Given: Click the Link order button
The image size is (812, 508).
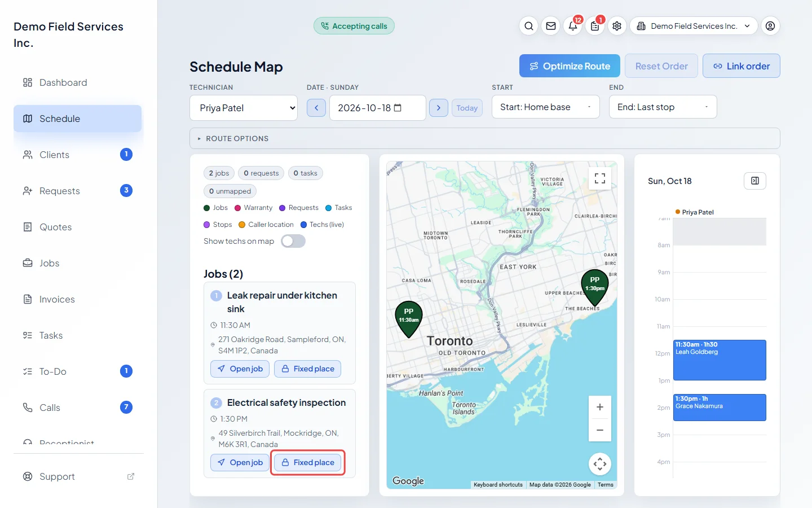Looking at the screenshot, I should (x=742, y=66).
